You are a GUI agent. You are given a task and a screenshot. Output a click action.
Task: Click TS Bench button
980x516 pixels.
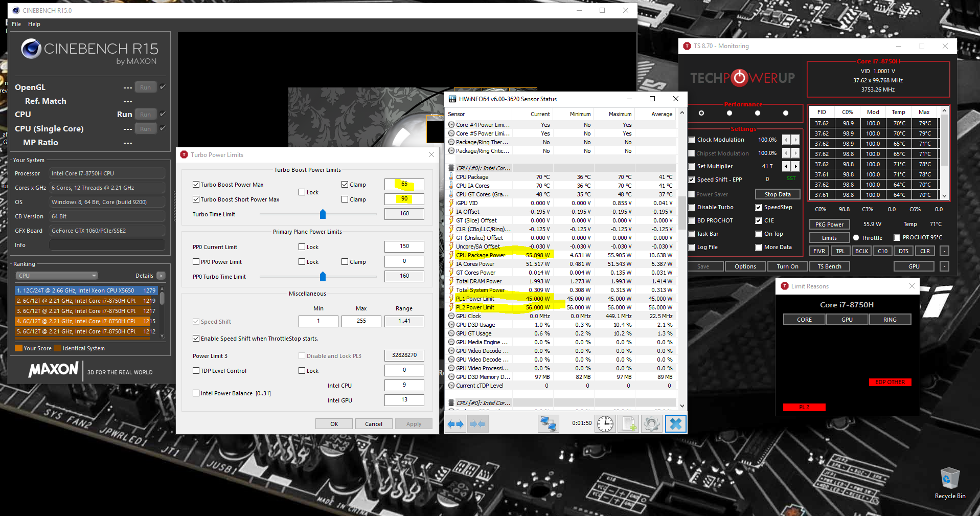click(x=829, y=266)
